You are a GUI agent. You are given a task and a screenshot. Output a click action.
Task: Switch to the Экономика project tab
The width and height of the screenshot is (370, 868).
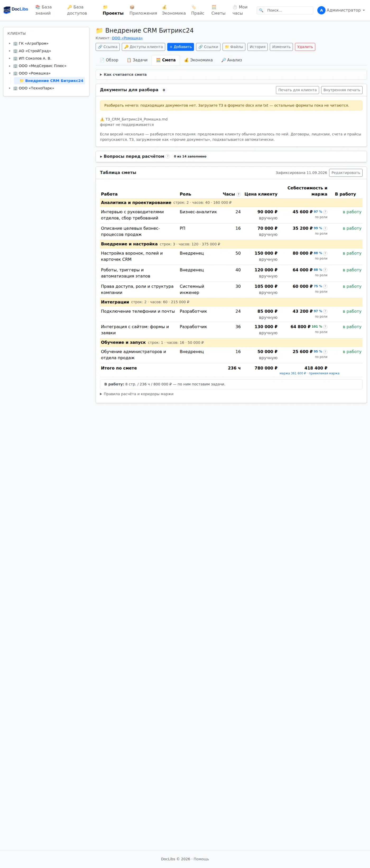tap(198, 60)
